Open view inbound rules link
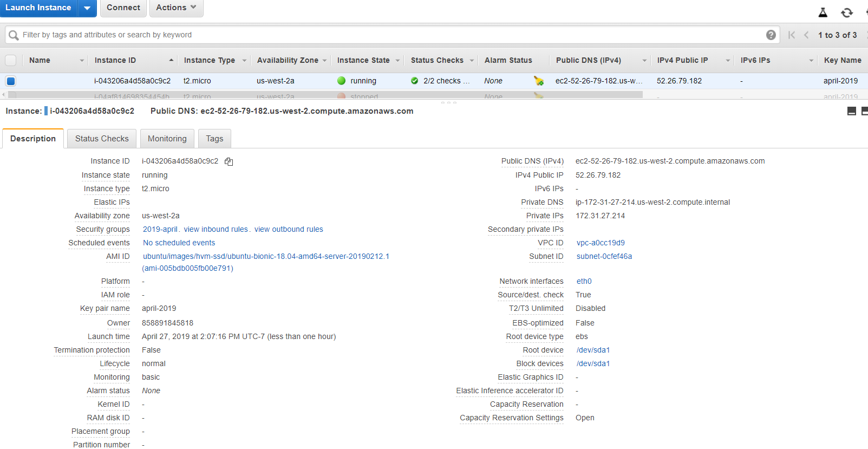 coord(216,229)
